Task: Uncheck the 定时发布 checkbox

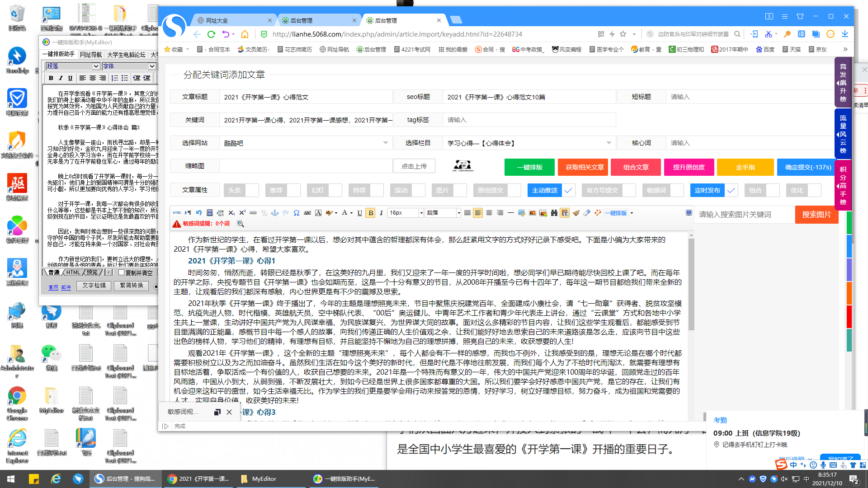Action: pos(731,190)
